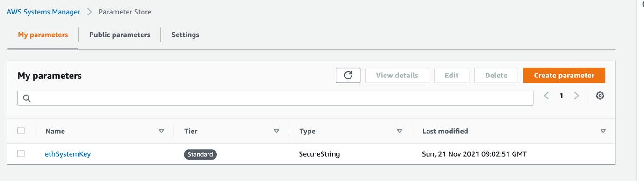Select the ethSystemKey row checkbox
Screen dimensions: 644x181
pos(21,153)
